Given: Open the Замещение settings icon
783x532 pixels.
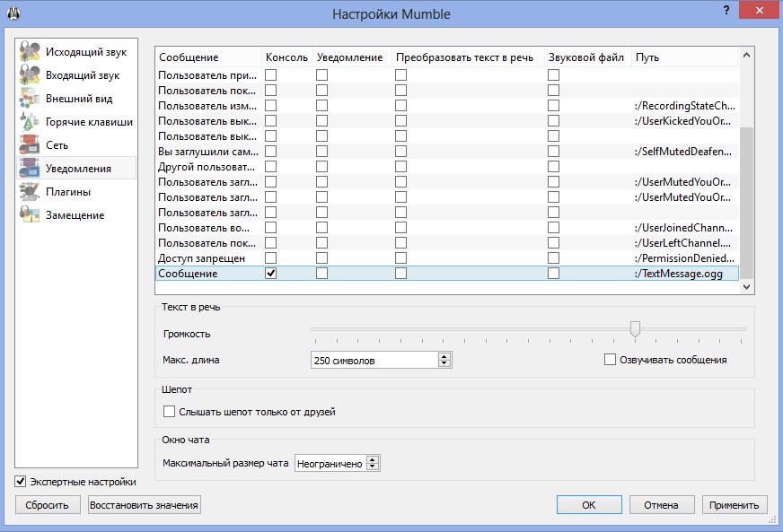Looking at the screenshot, I should pos(30,215).
